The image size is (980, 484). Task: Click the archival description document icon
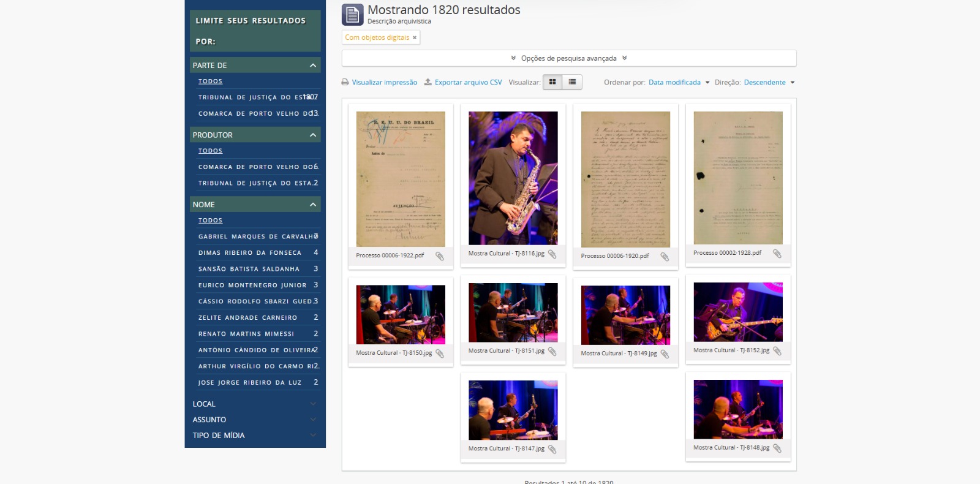point(353,15)
